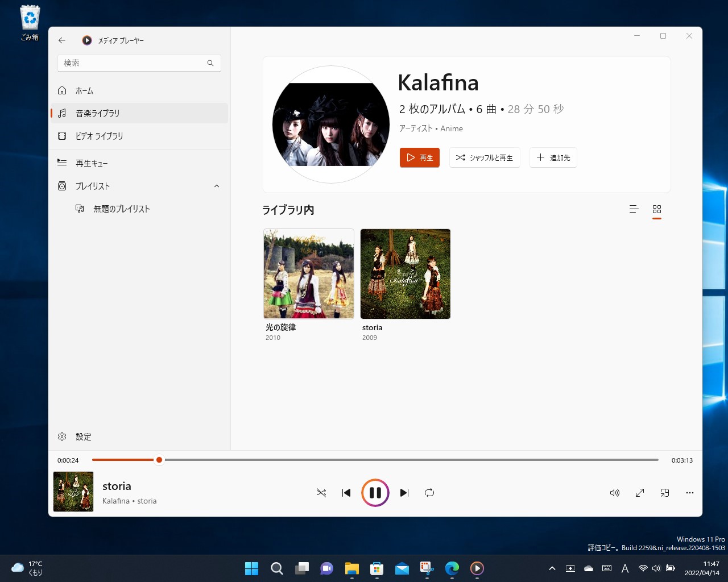
Task: Enable shuffle playback
Action: [321, 492]
